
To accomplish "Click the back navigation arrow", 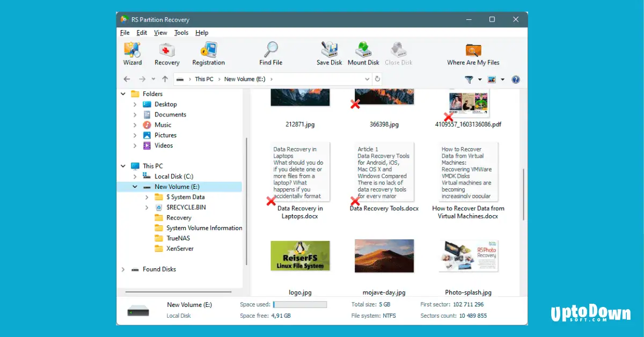I will pos(127,79).
